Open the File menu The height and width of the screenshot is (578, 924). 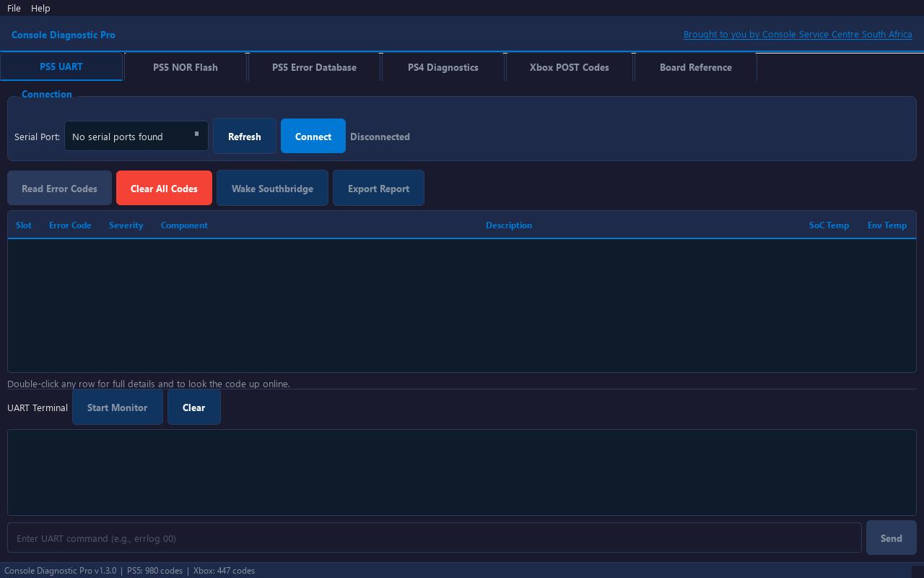(x=14, y=8)
